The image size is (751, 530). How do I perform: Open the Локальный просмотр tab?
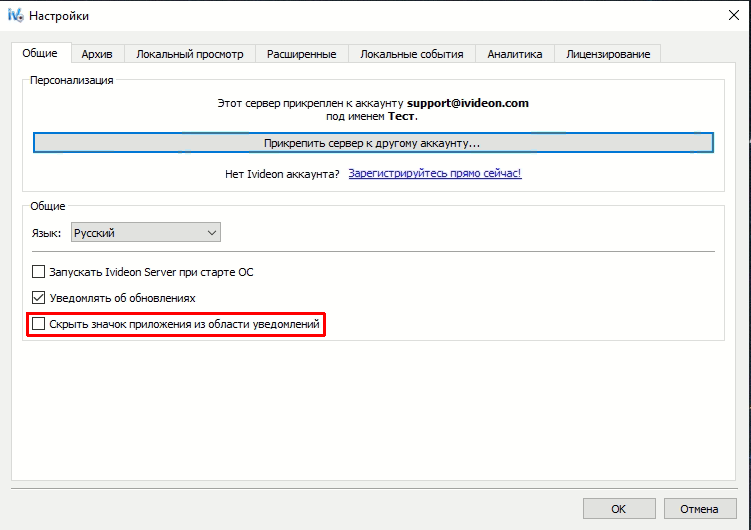[x=190, y=54]
